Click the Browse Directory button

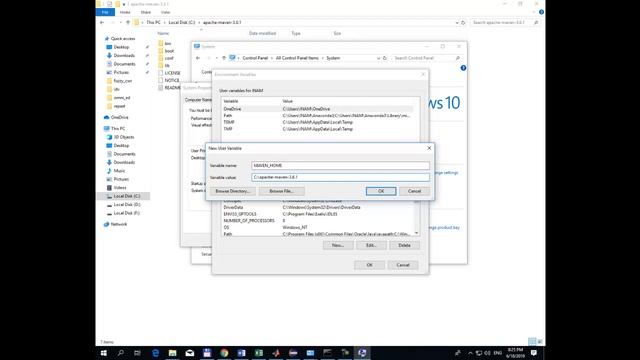click(x=232, y=191)
